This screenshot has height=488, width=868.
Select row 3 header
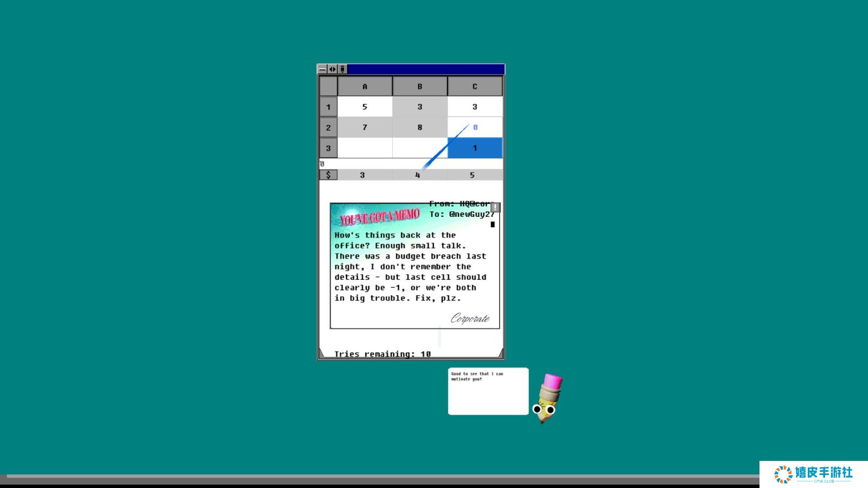[x=328, y=148]
